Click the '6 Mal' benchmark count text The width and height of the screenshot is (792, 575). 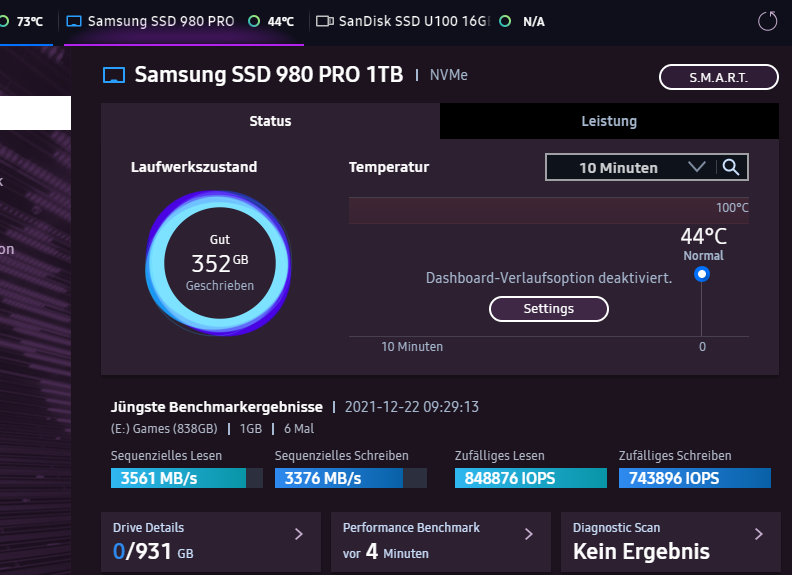[299, 428]
